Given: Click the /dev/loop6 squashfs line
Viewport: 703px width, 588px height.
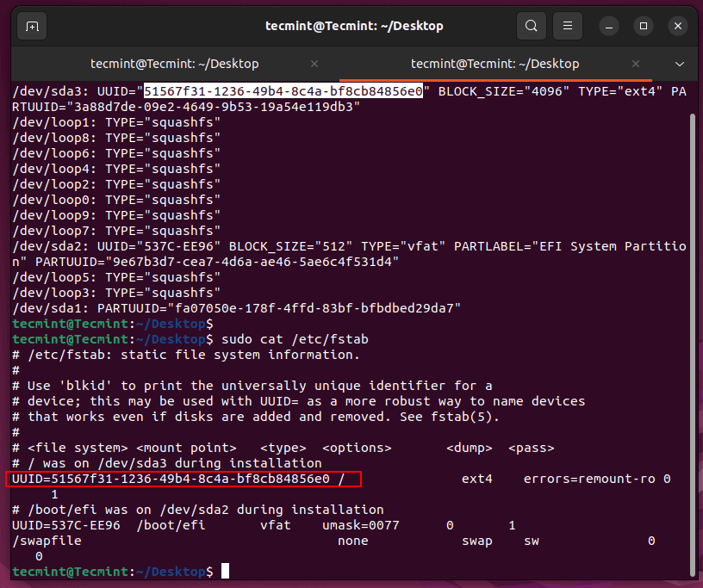Looking at the screenshot, I should pyautogui.click(x=116, y=154).
